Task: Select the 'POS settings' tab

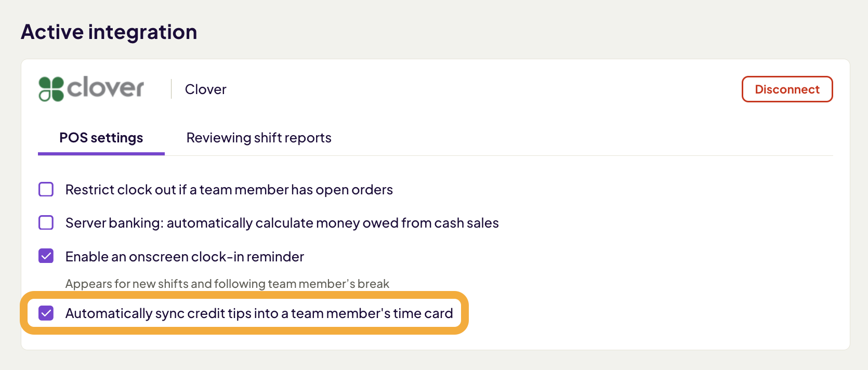Action: pos(101,137)
